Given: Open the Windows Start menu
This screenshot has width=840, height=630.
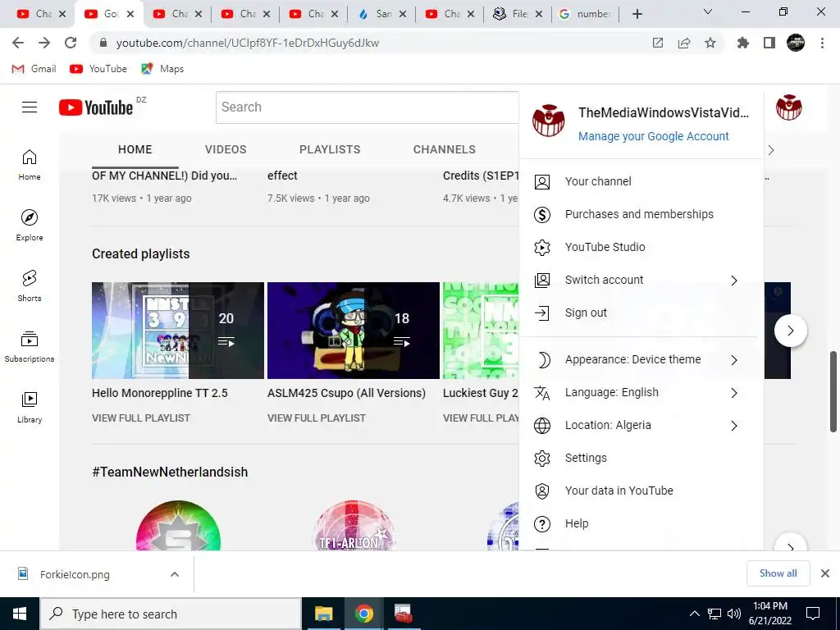Looking at the screenshot, I should [20, 614].
